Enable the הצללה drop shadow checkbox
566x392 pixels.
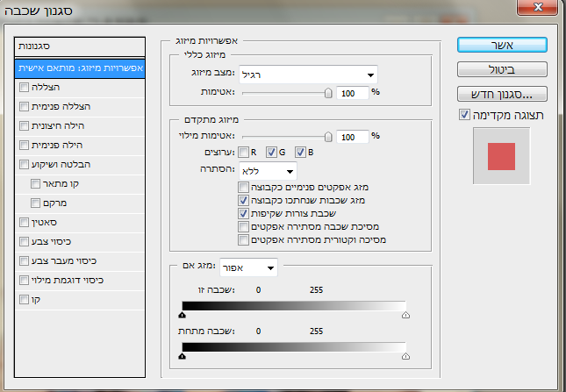24,88
